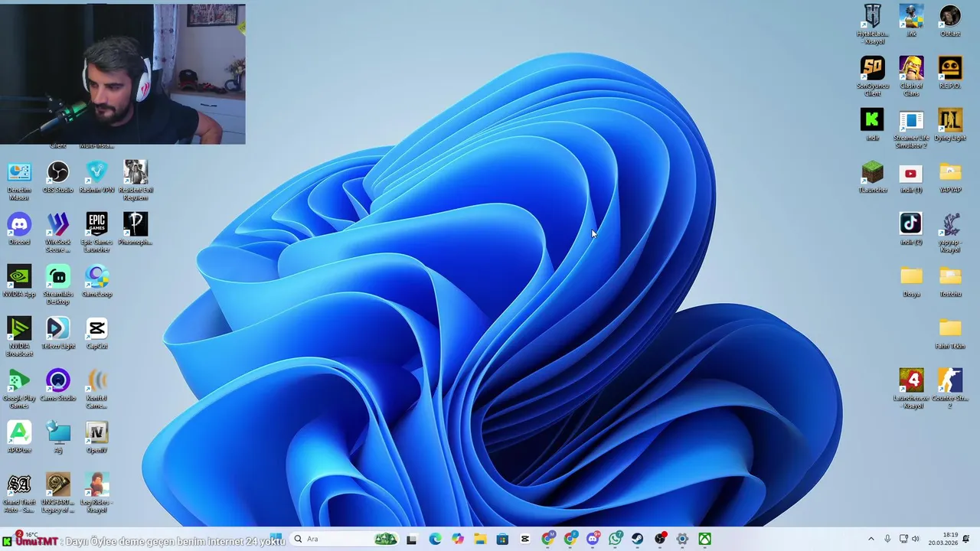Open the OBS Studio desktop shortcut

(58, 178)
